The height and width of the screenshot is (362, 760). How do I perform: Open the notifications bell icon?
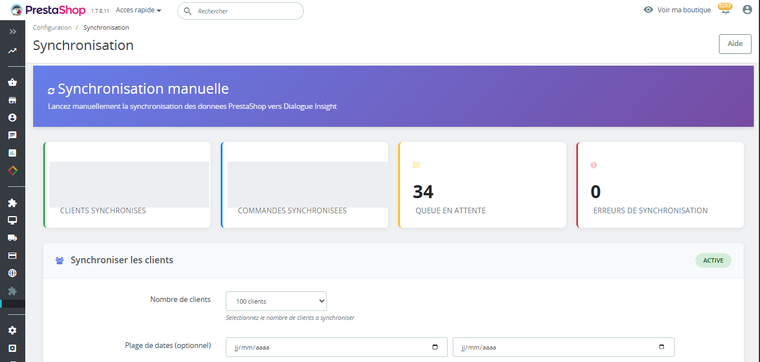point(725,9)
